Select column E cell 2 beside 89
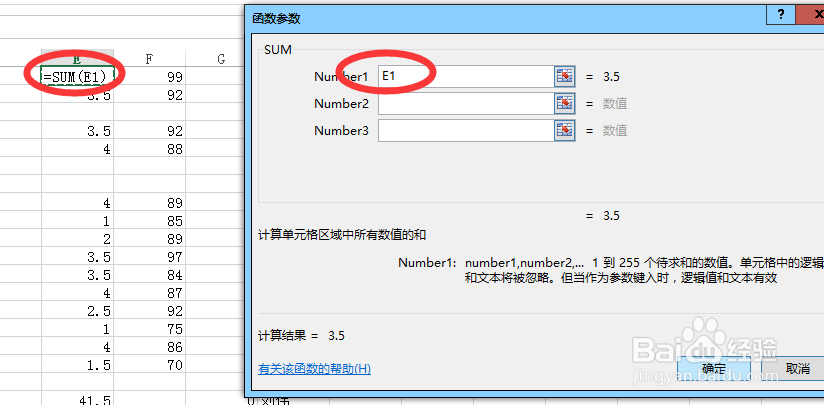This screenshot has height=405, width=824. pyautogui.click(x=77, y=239)
